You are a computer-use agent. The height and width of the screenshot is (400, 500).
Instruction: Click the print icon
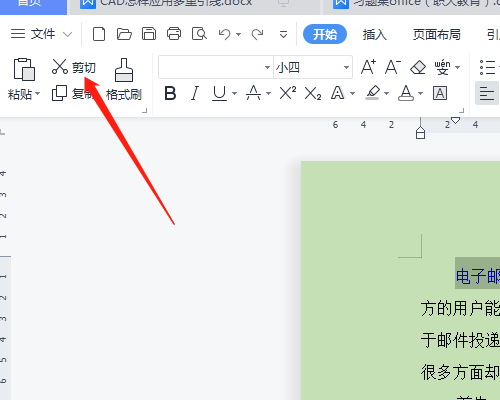click(x=174, y=34)
